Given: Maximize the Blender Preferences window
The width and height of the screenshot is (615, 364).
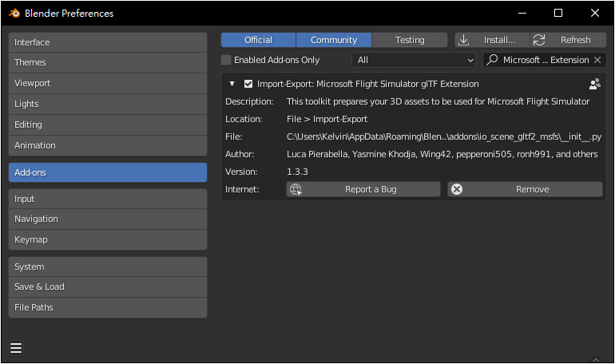Looking at the screenshot, I should pos(558,13).
